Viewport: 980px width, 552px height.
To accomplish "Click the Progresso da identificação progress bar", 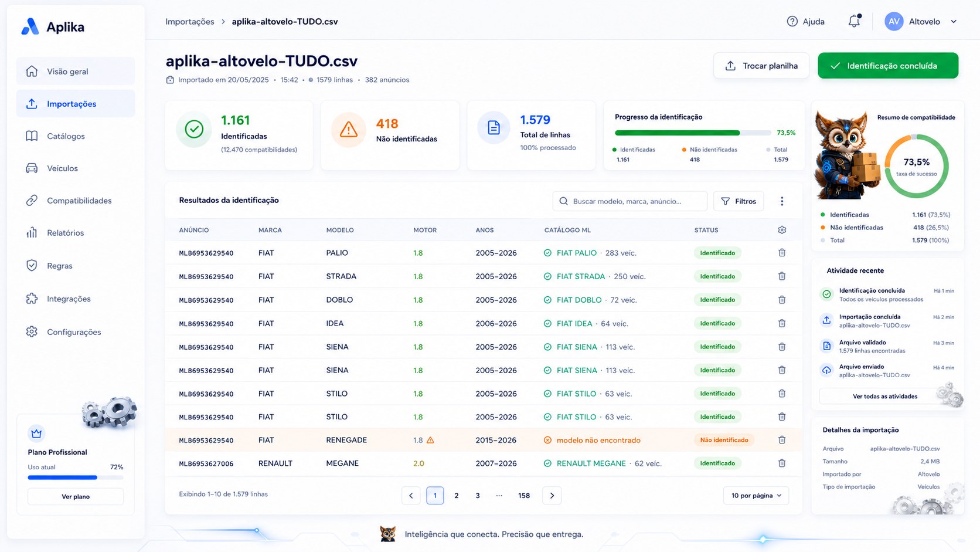I will coord(693,133).
